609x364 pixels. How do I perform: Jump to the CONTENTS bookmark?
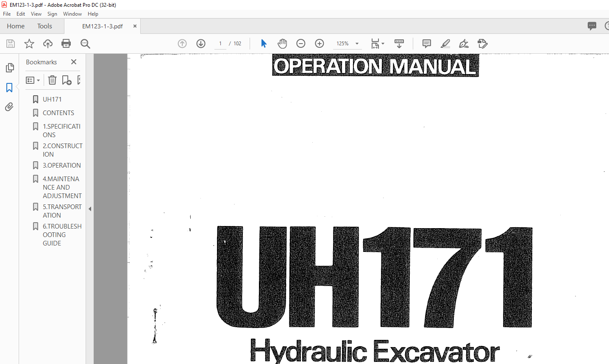(x=58, y=113)
